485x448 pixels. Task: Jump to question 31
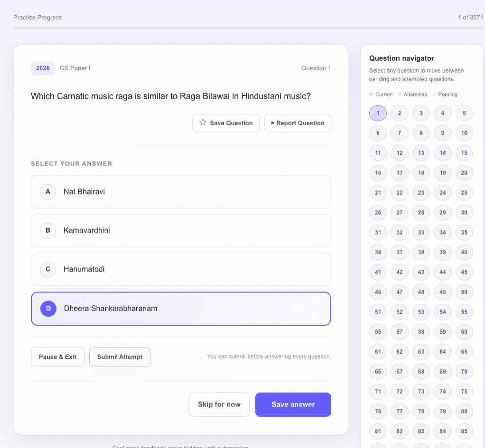tap(378, 232)
